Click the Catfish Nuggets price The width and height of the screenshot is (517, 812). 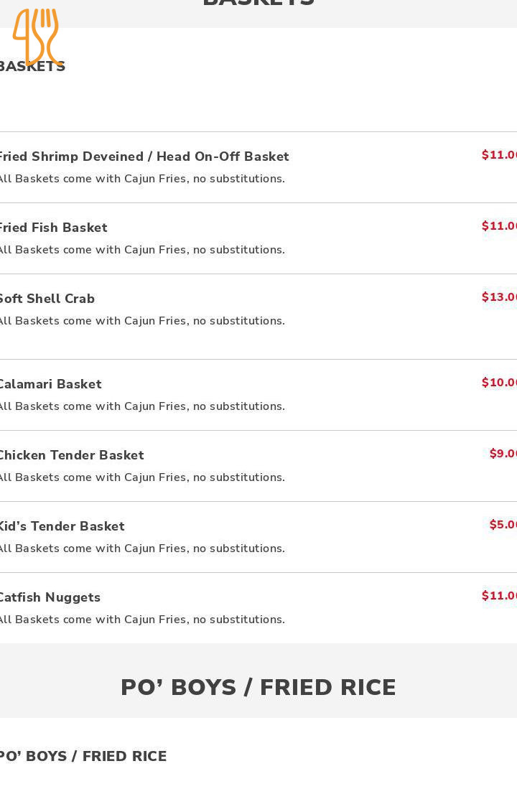pyautogui.click(x=499, y=596)
